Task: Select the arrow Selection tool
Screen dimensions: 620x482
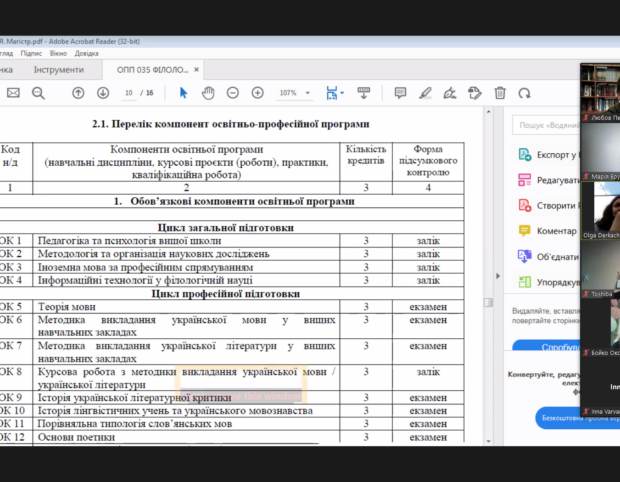Action: click(x=183, y=93)
